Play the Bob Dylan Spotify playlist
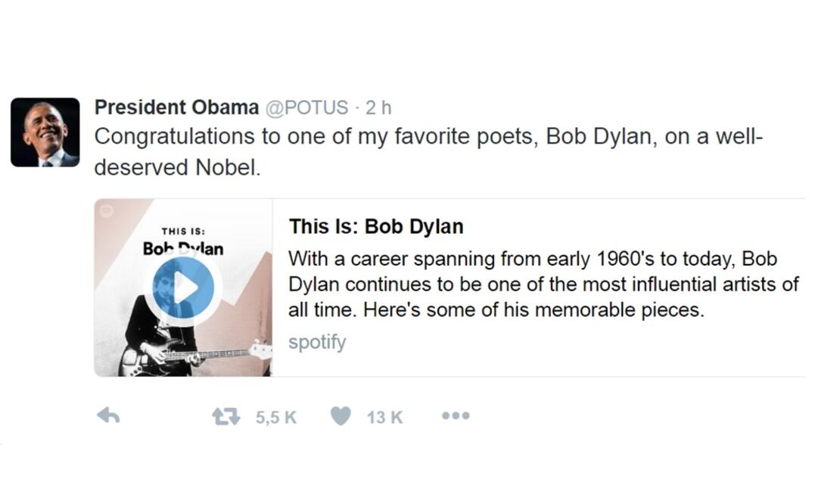 pyautogui.click(x=182, y=288)
